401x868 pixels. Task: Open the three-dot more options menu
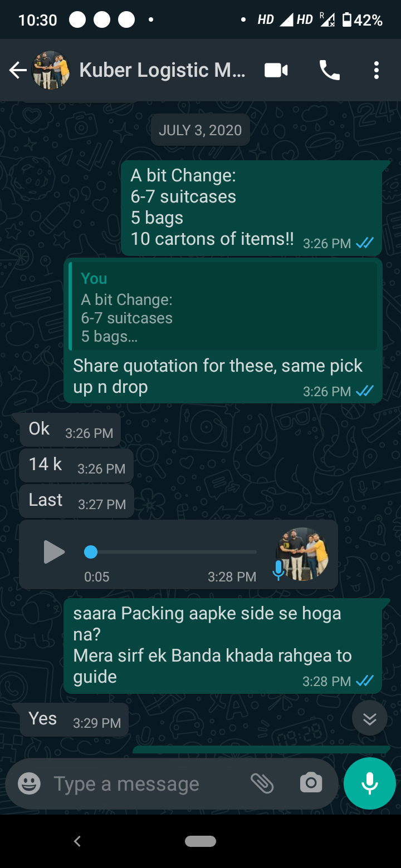click(376, 70)
